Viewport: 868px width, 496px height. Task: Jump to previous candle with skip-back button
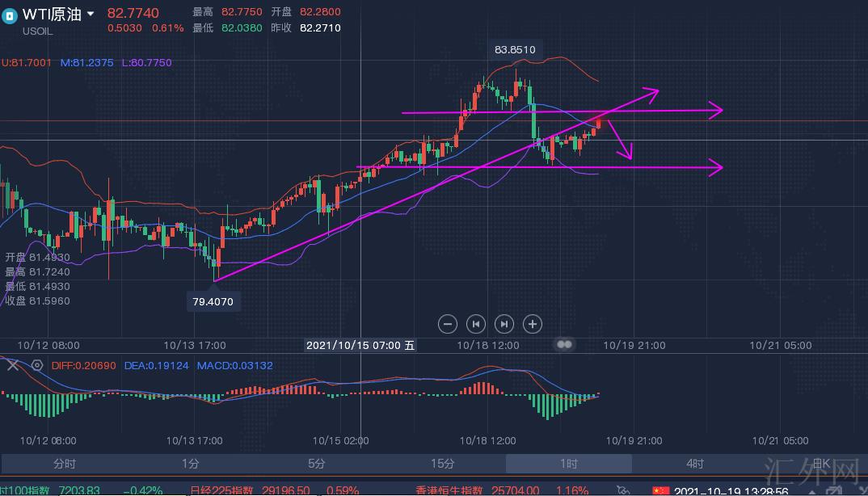coord(476,324)
